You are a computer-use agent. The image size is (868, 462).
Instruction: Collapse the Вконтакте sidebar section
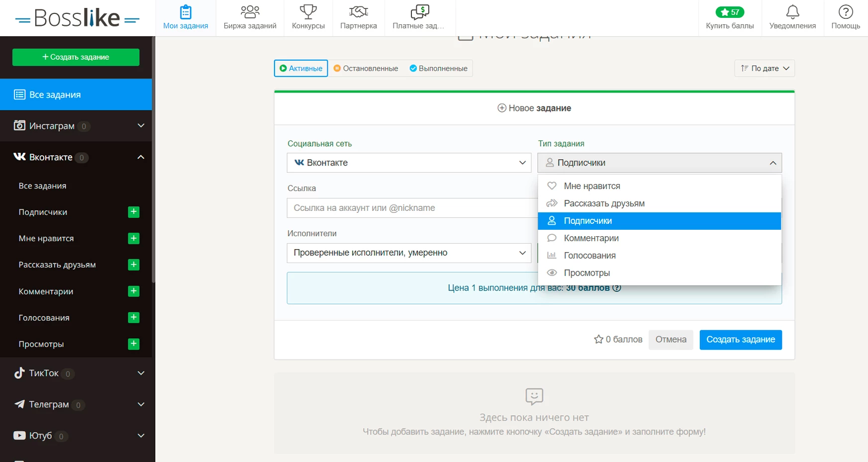76,157
